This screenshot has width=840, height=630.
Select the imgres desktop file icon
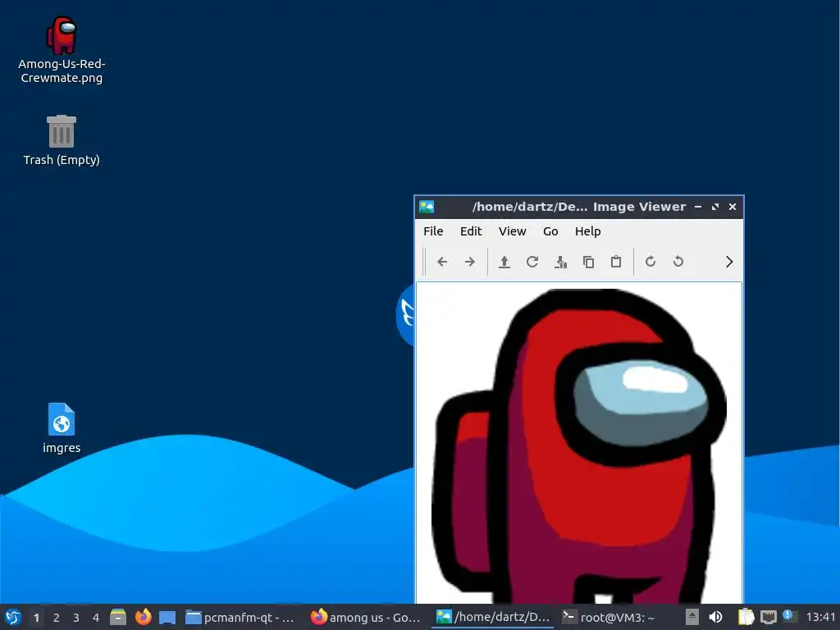pyautogui.click(x=62, y=428)
